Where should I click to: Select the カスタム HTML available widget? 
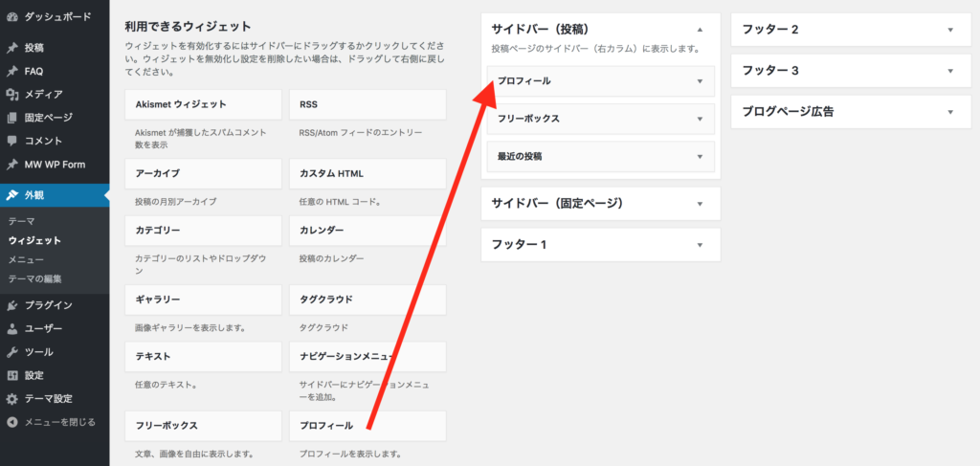367,173
